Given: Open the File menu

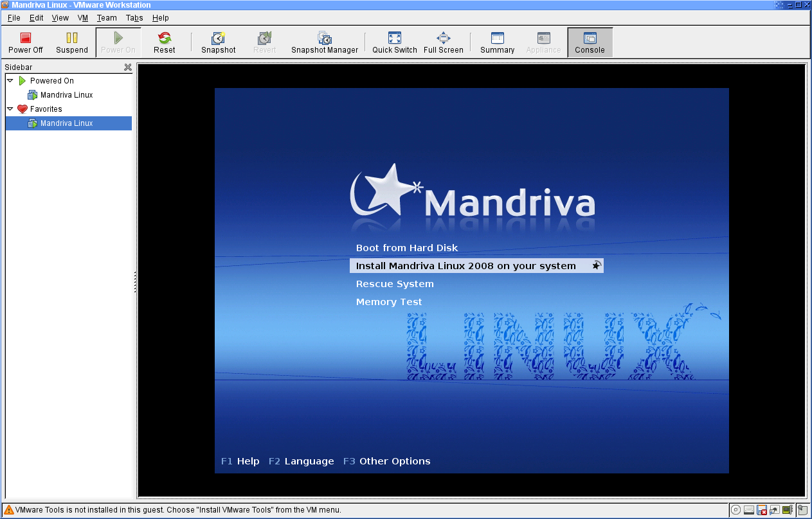Looking at the screenshot, I should tap(14, 18).
